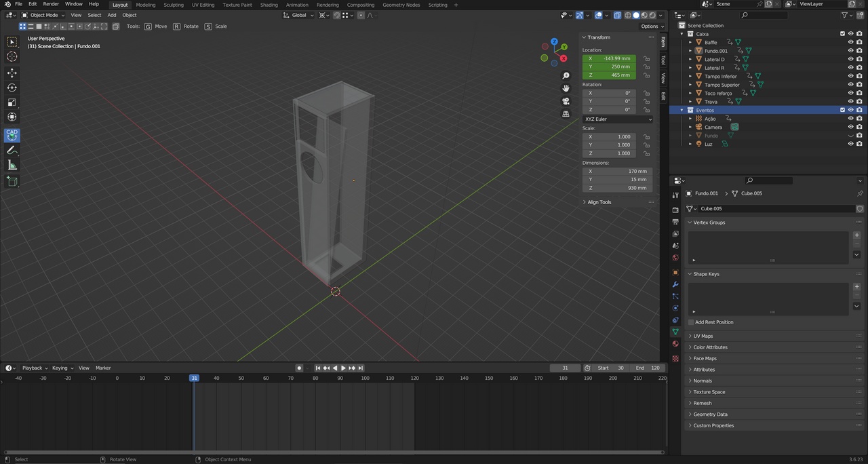Open the Material properties tab icon

(x=675, y=343)
